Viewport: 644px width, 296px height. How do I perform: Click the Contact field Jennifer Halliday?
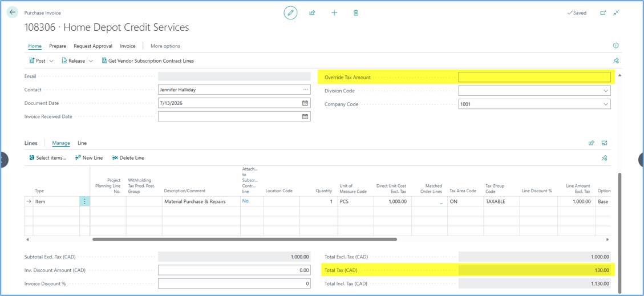tap(234, 90)
